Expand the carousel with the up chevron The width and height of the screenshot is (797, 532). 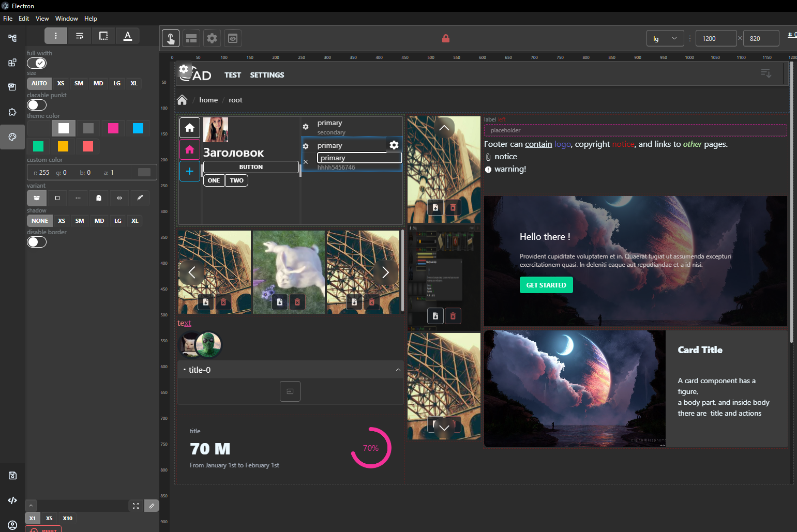coord(444,127)
